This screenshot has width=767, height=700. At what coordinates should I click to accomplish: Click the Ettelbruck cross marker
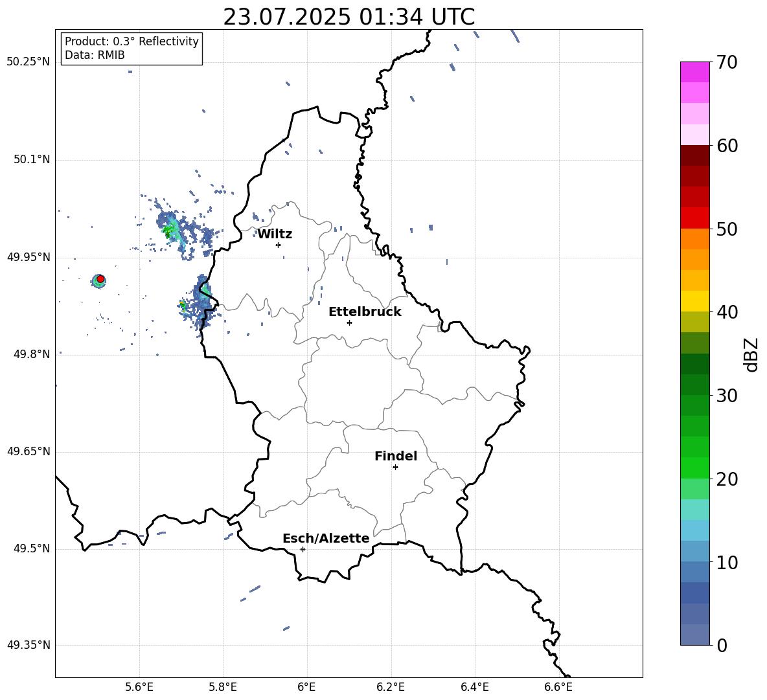pyautogui.click(x=349, y=322)
